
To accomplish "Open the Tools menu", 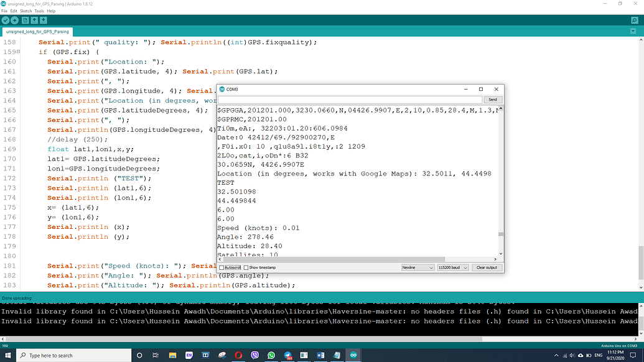I will point(39,10).
